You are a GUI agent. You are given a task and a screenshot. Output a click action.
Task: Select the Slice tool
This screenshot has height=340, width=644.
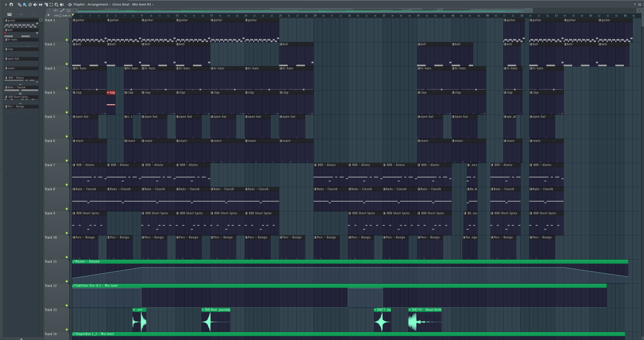46,5
